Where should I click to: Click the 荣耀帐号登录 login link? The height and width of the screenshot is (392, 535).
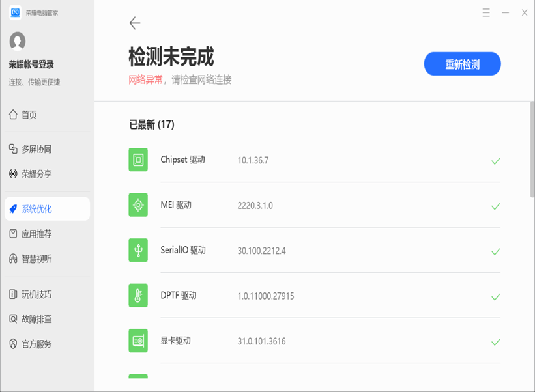point(31,64)
